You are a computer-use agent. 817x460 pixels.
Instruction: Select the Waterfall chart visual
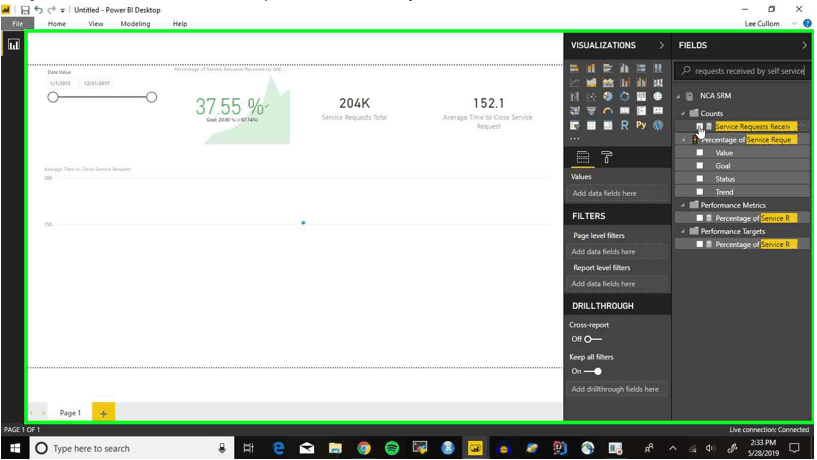pyautogui.click(x=574, y=96)
